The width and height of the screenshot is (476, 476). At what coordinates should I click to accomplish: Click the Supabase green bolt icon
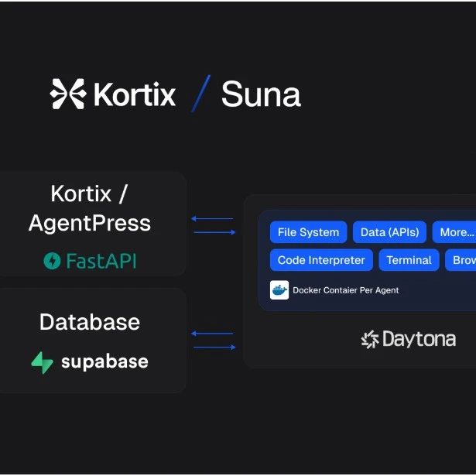(43, 362)
